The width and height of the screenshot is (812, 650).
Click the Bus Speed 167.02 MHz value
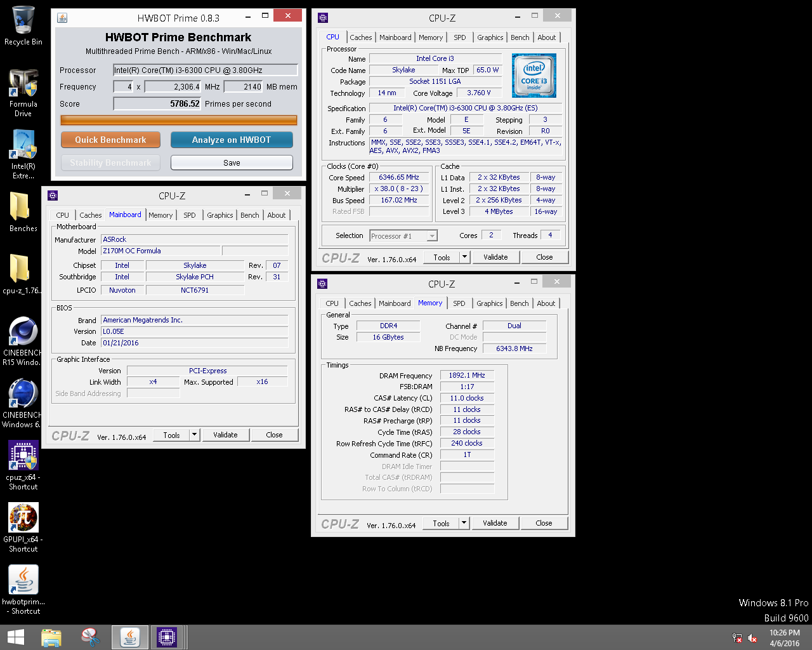399,201
